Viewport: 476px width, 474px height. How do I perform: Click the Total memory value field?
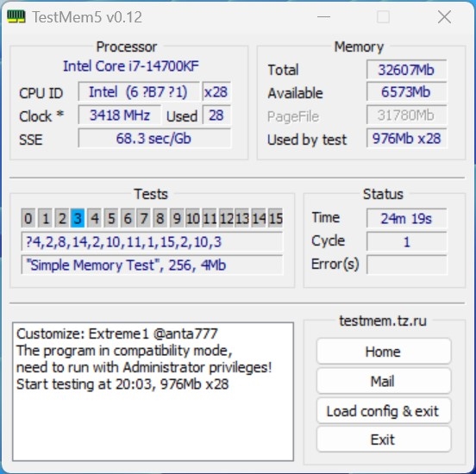point(406,70)
